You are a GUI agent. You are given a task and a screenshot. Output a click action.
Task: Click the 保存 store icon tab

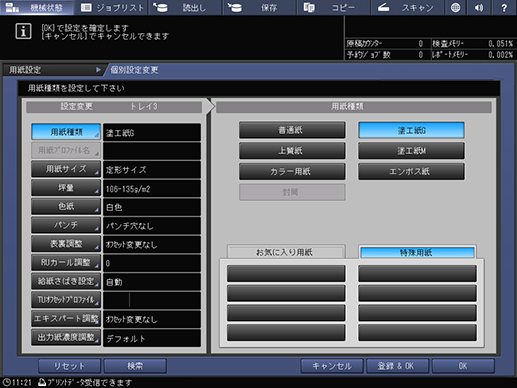pyautogui.click(x=259, y=7)
